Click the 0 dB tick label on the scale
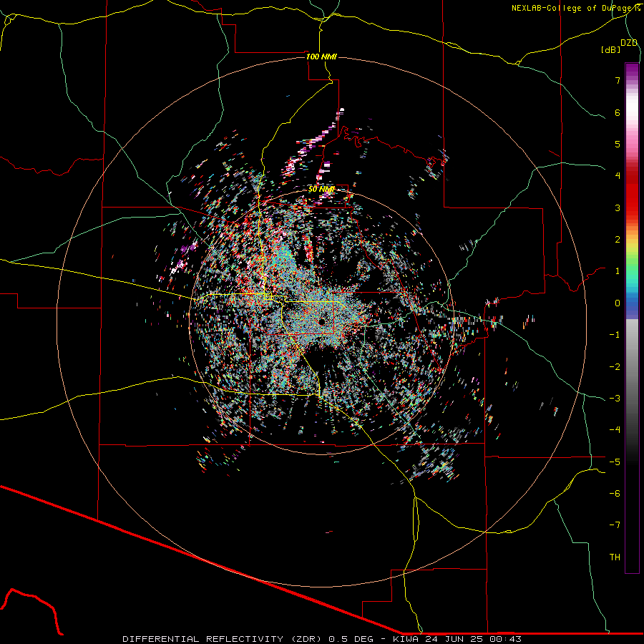Screen dimensions: 644x644 pos(618,303)
